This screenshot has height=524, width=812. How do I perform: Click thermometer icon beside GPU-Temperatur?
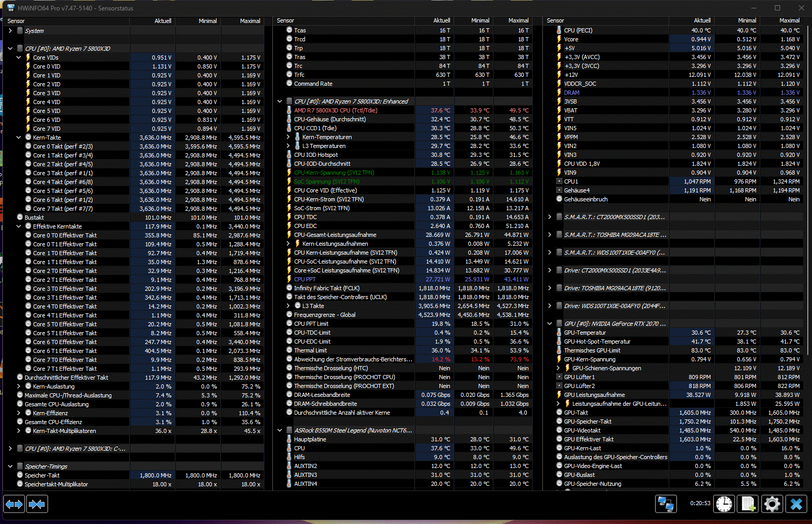click(559, 333)
